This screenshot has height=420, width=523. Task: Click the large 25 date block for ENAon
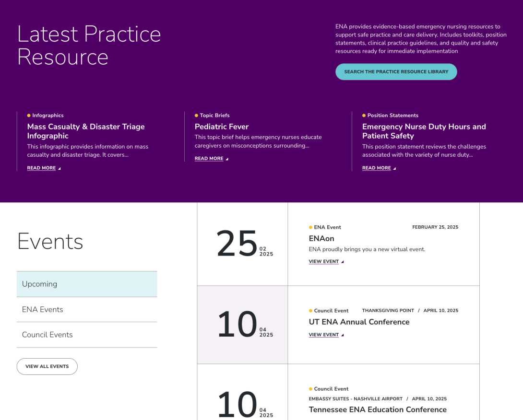coord(242,244)
